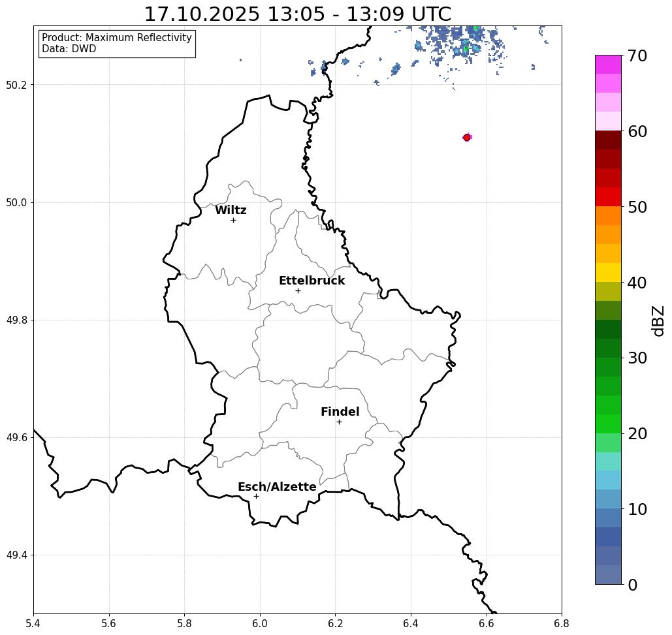
Task: Click the longitude tick label 6.0
Action: [x=260, y=623]
